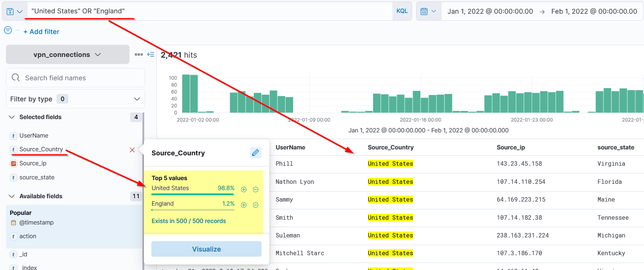Image resolution: width=644 pixels, height=270 pixels.
Task: Collapse the Available fields section
Action: coord(12,196)
